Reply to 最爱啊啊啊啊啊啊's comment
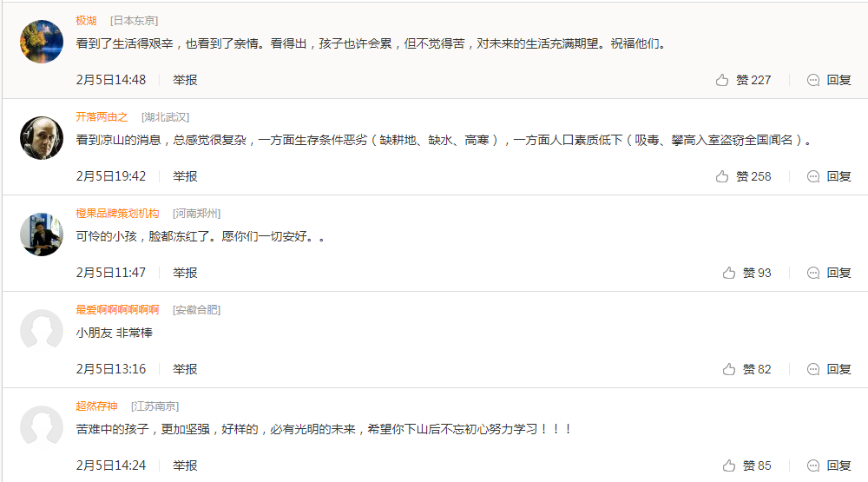 (x=829, y=370)
